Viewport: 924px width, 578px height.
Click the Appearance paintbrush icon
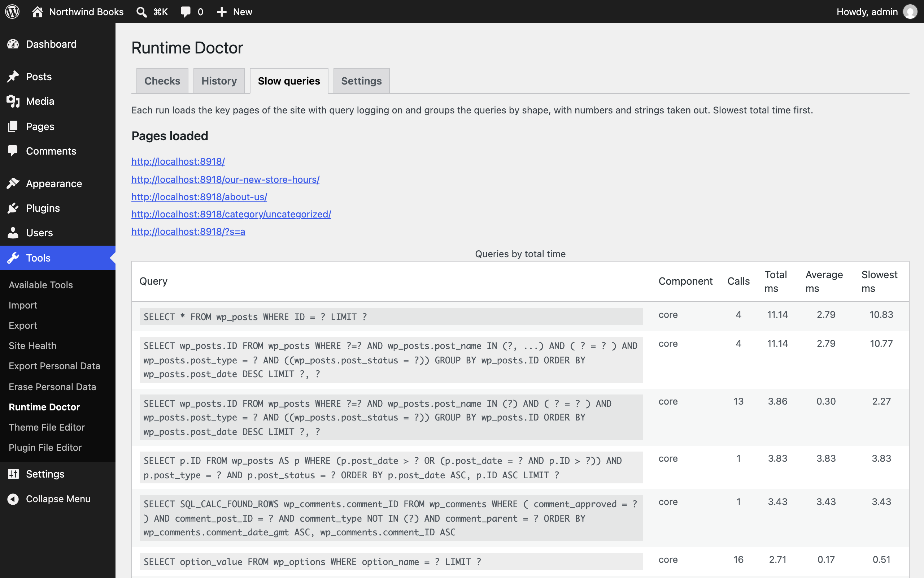(x=13, y=184)
